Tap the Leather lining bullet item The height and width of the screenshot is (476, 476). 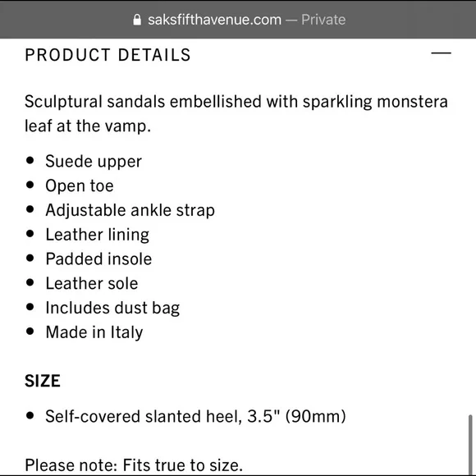(x=97, y=235)
